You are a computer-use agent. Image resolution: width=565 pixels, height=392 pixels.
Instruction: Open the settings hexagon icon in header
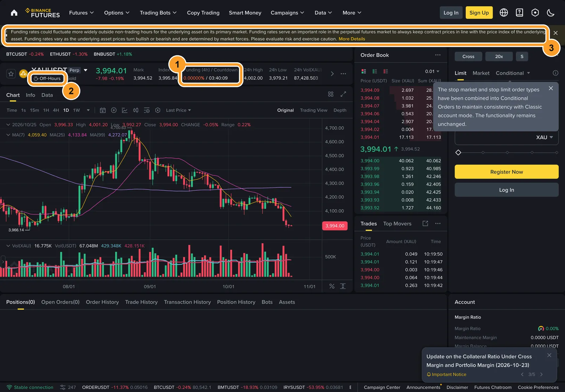[x=535, y=13]
